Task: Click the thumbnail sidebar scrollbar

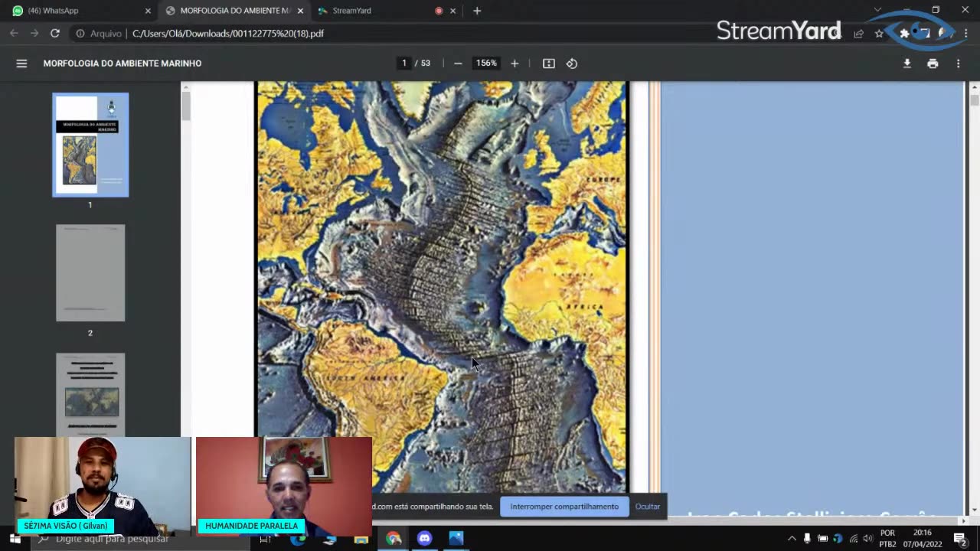Action: point(185,105)
